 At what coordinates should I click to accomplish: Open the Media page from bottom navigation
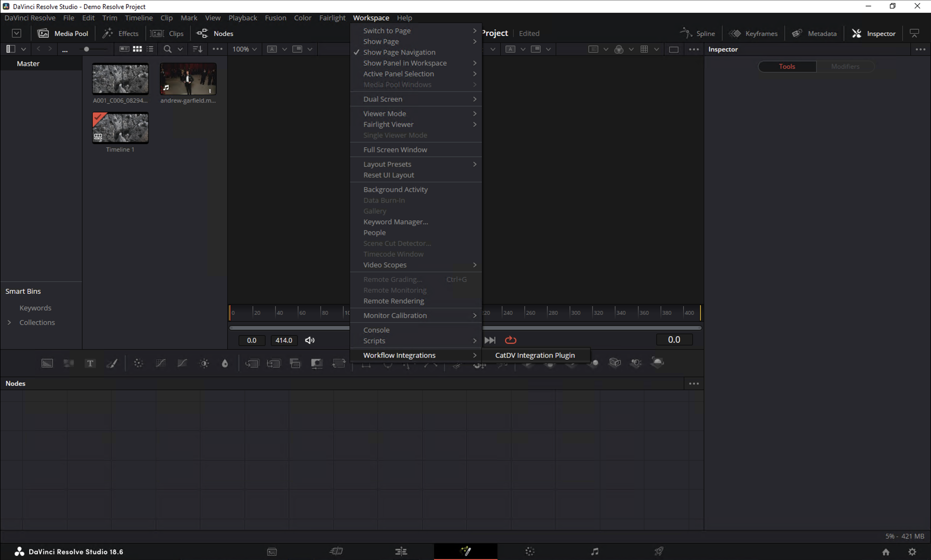[x=272, y=552]
